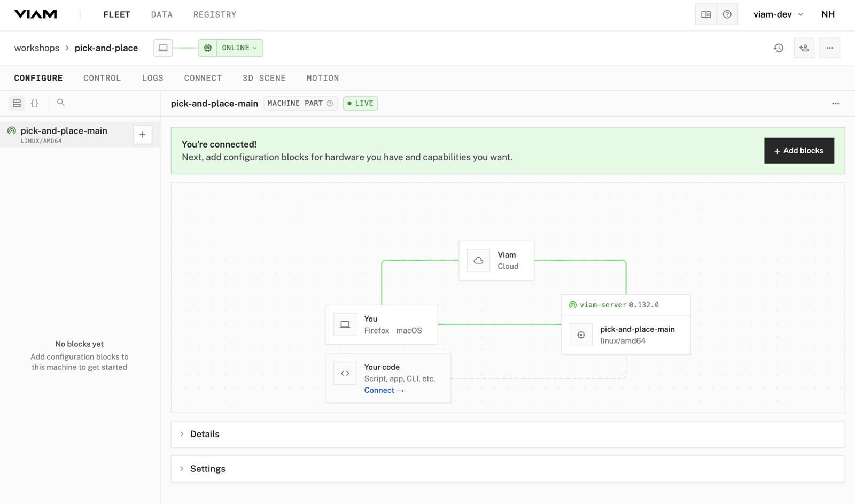855x504 pixels.
Task: Open the NH user avatar
Action: click(x=828, y=14)
